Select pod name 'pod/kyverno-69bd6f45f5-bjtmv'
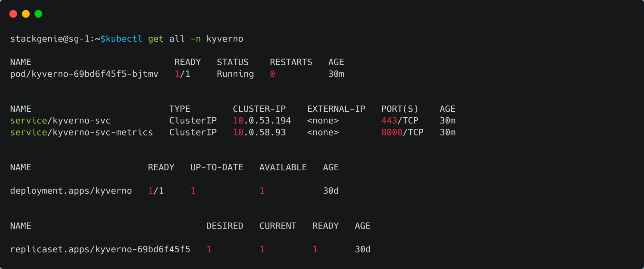The width and height of the screenshot is (644, 269). [84, 74]
